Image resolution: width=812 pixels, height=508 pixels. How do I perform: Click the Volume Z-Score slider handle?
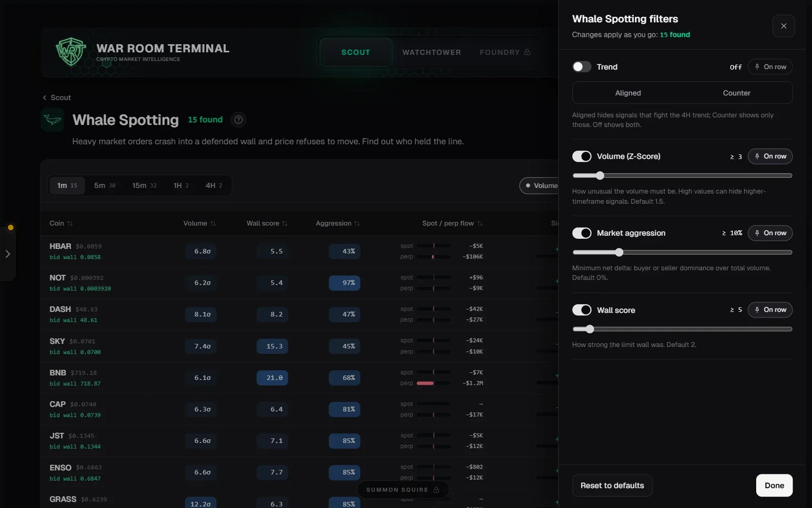tap(600, 176)
